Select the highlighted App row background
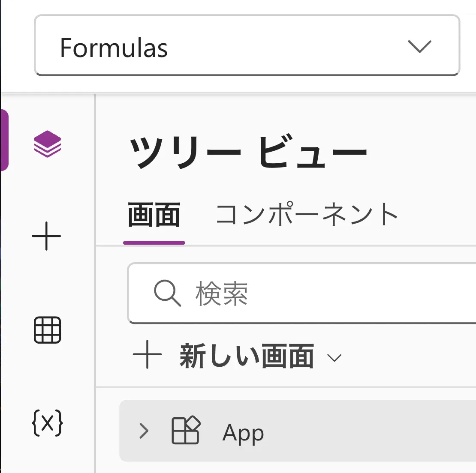 click(298, 431)
